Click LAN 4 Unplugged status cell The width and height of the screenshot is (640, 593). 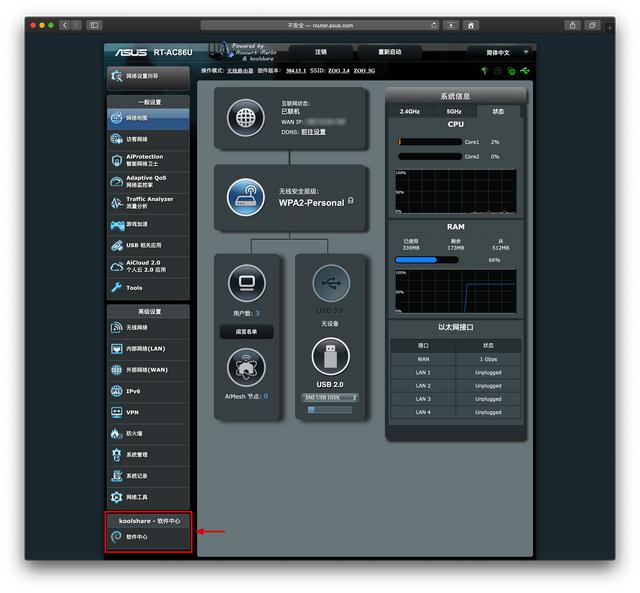[x=488, y=412]
